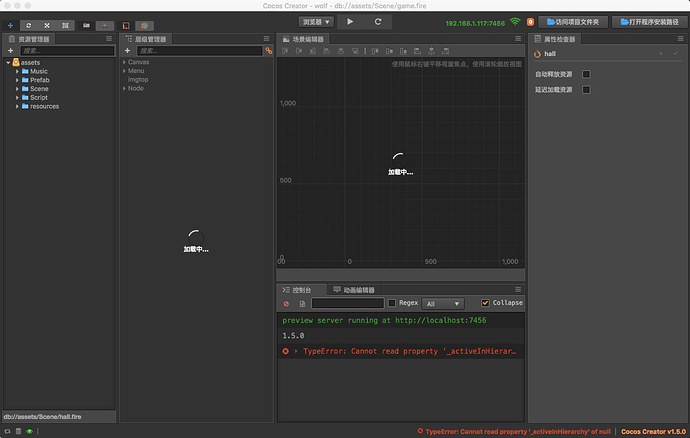The height and width of the screenshot is (438, 690).
Task: Expand the Scene folder arrow
Action: pyautogui.click(x=17, y=89)
